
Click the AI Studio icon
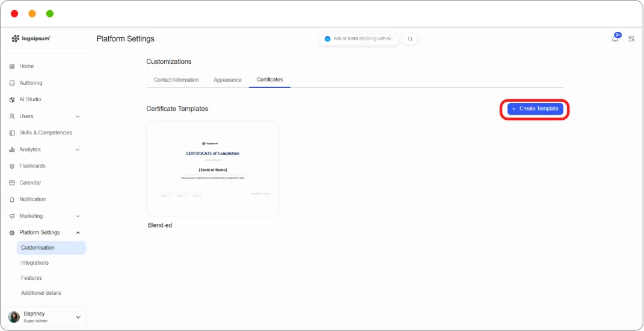(x=12, y=99)
